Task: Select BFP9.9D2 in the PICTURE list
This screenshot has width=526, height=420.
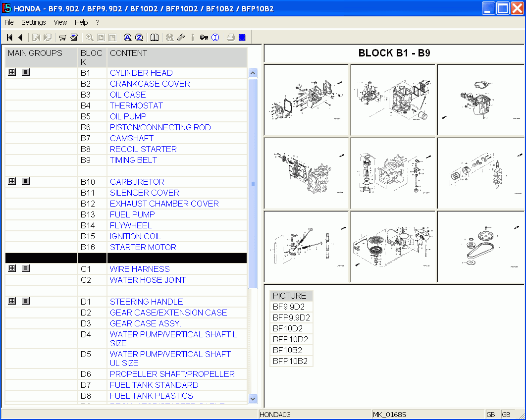Action: point(291,317)
